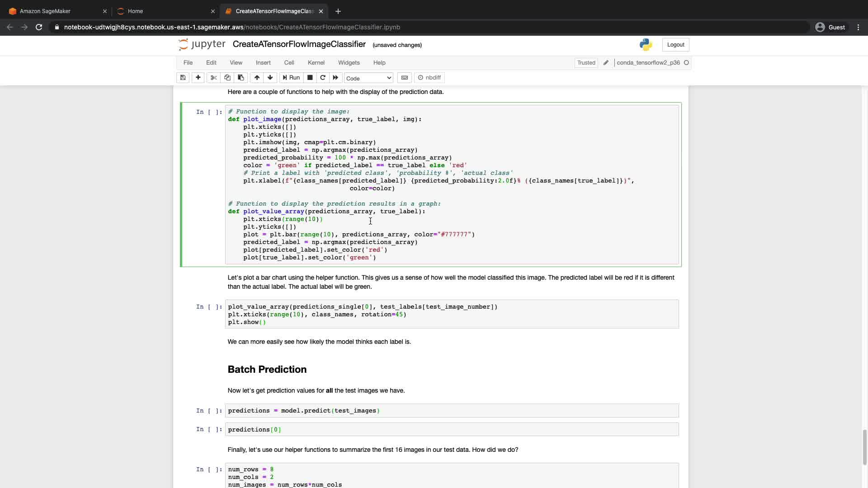Move selected cell down arrow
The image size is (868, 488).
pos(270,78)
